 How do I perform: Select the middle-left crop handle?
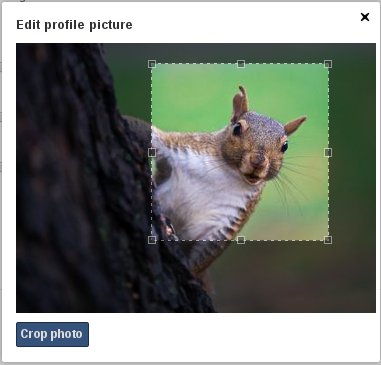(x=152, y=152)
